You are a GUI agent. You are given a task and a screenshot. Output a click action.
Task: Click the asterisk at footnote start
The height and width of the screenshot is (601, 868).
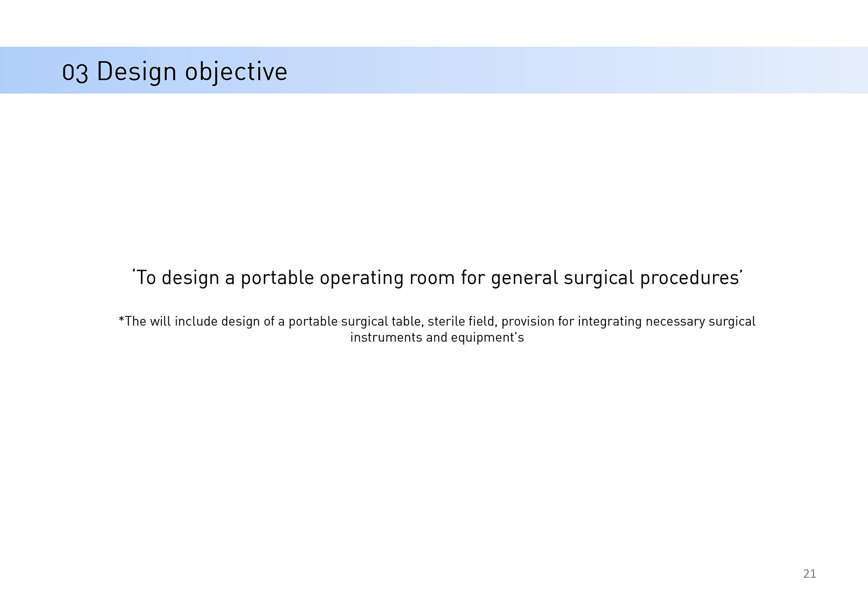click(x=122, y=319)
